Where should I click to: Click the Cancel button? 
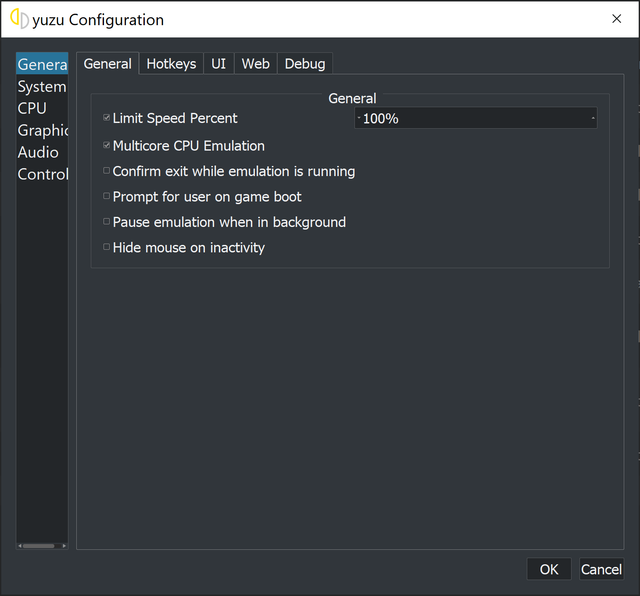click(601, 569)
